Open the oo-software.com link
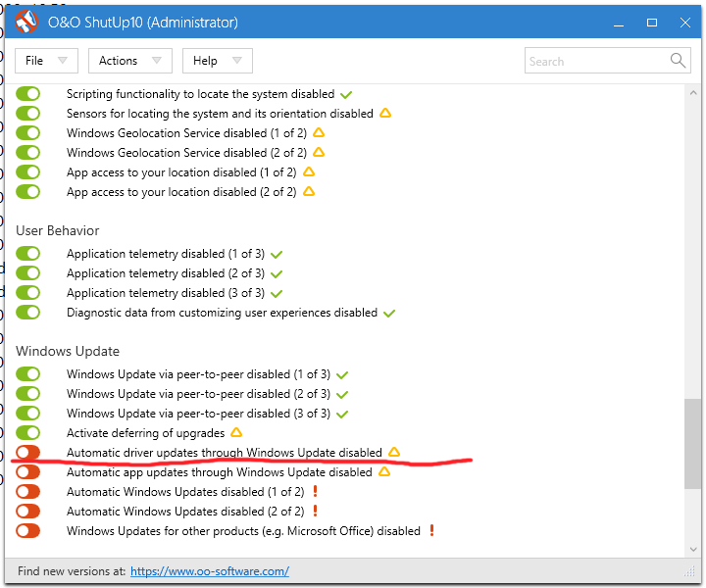706x588 pixels. 210,571
